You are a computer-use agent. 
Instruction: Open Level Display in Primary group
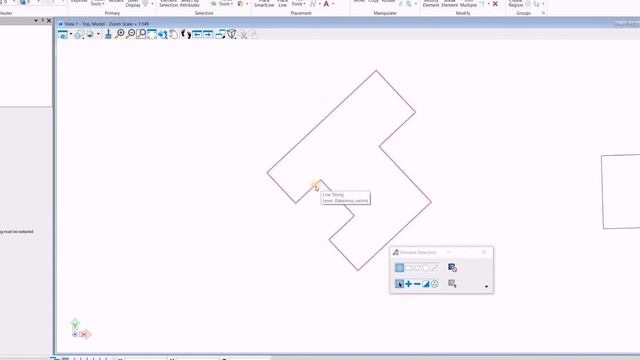point(133,4)
